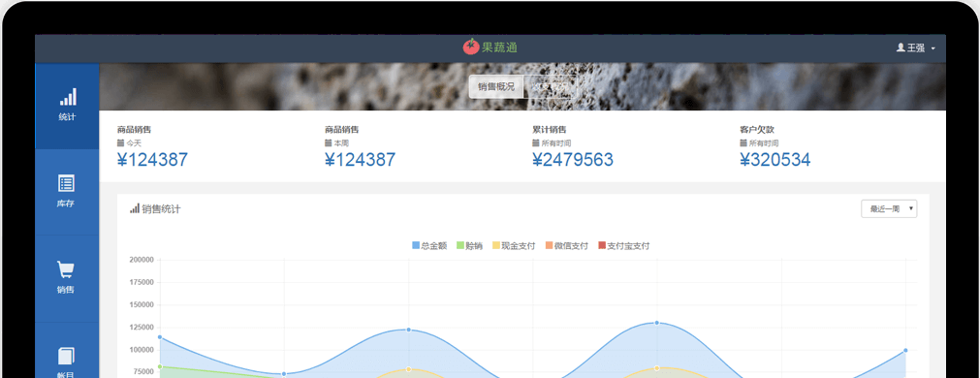Click the 果蔬通 brand name
980x378 pixels.
[499, 47]
